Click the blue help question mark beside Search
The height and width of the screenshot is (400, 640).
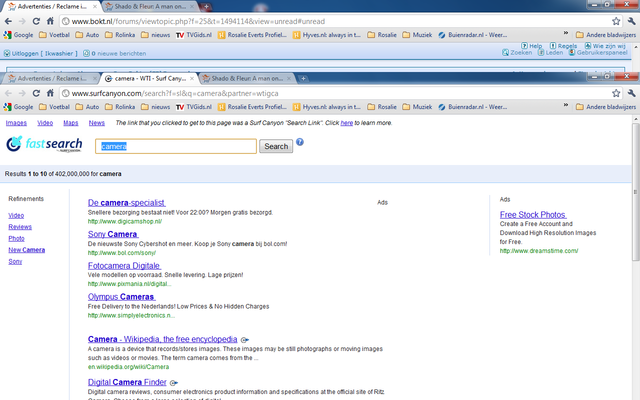300,142
